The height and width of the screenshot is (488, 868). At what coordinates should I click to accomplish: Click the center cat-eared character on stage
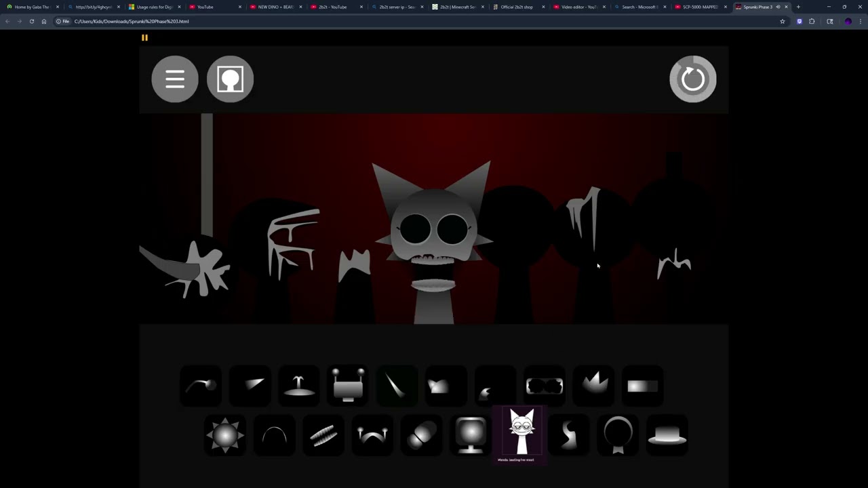point(433,244)
